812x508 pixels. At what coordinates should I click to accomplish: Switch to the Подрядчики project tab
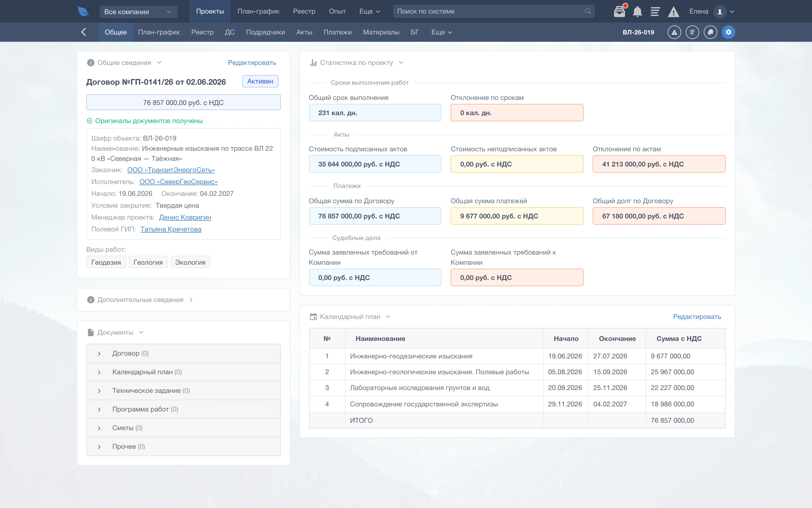pyautogui.click(x=265, y=32)
